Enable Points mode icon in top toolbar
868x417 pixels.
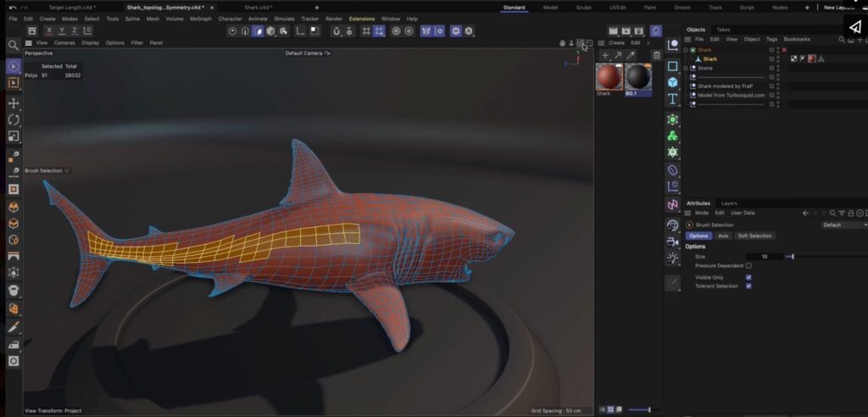pos(232,31)
